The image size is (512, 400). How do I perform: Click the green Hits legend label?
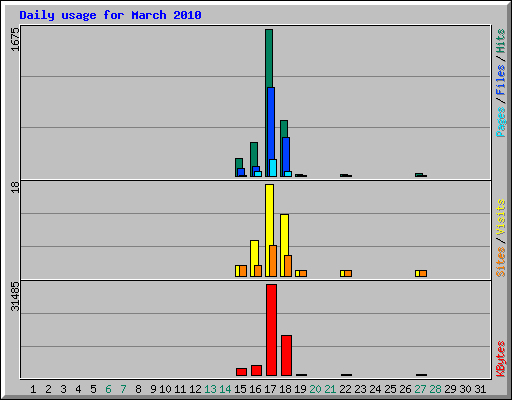[x=501, y=41]
